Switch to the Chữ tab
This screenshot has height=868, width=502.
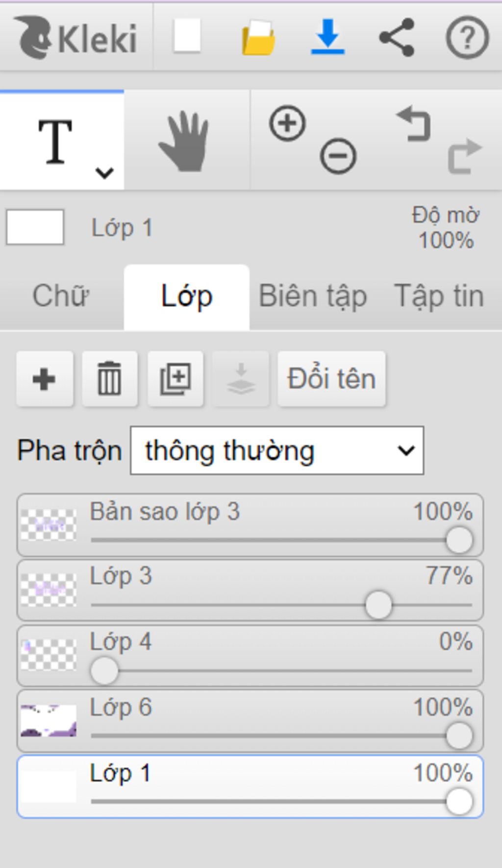pos(61,296)
